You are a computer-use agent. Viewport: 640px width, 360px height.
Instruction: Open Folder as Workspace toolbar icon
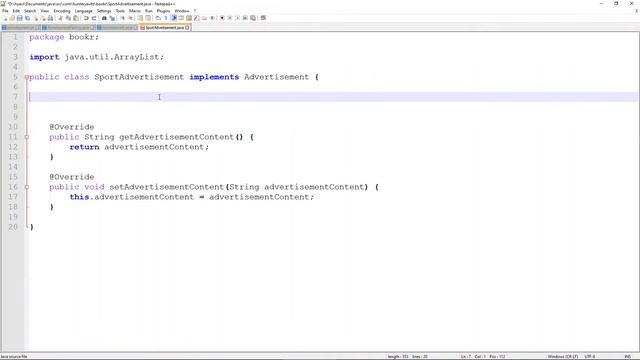point(204,18)
